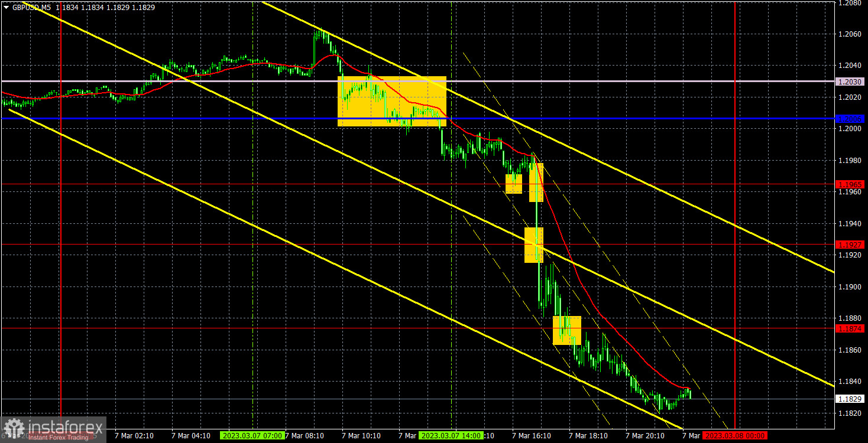Click the 7 Mar 16:10 time label
Screen dimensions: 868x443
pos(532,436)
